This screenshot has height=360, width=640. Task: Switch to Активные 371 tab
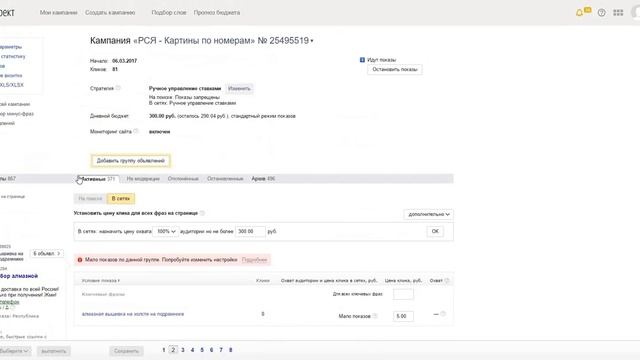point(98,179)
